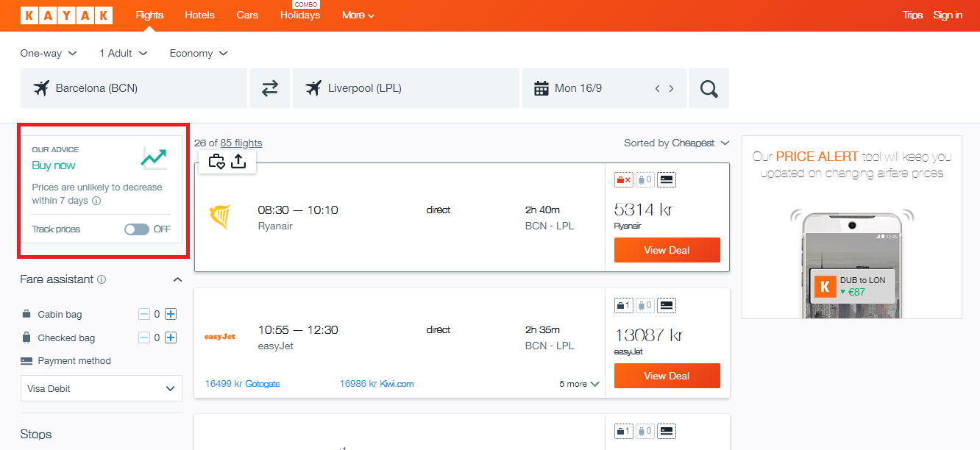The image size is (980, 450).
Task: Increase Checked bag count with plus button
Action: tap(171, 338)
